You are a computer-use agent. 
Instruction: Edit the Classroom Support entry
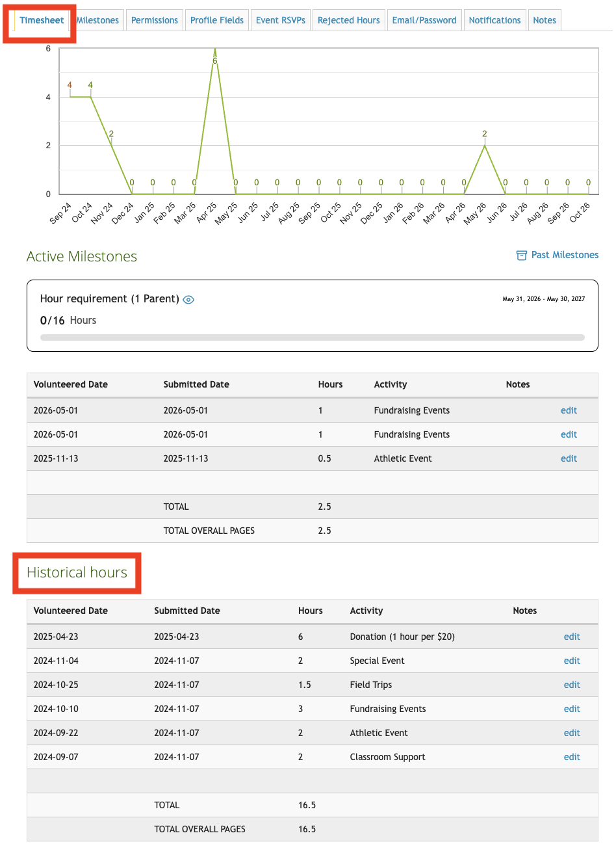click(x=572, y=757)
